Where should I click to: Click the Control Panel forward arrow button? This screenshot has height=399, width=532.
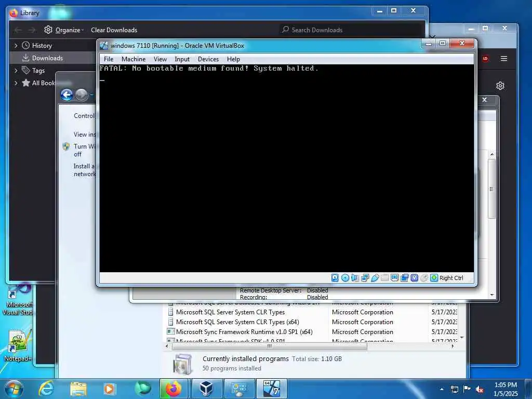click(x=82, y=95)
